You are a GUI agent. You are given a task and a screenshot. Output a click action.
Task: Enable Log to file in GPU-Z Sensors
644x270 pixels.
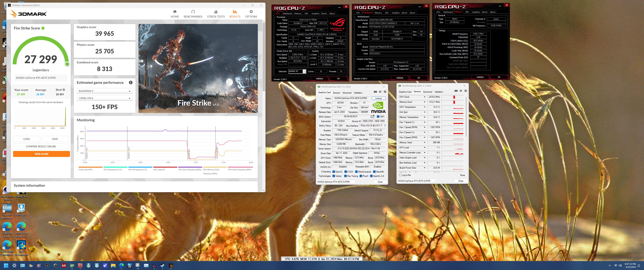tap(400, 175)
